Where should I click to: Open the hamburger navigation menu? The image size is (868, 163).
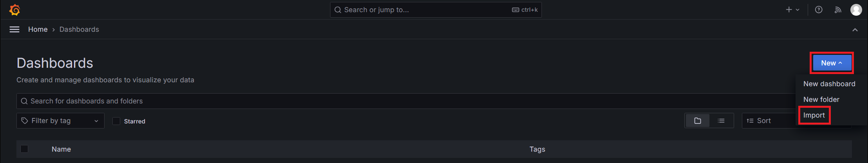[14, 29]
